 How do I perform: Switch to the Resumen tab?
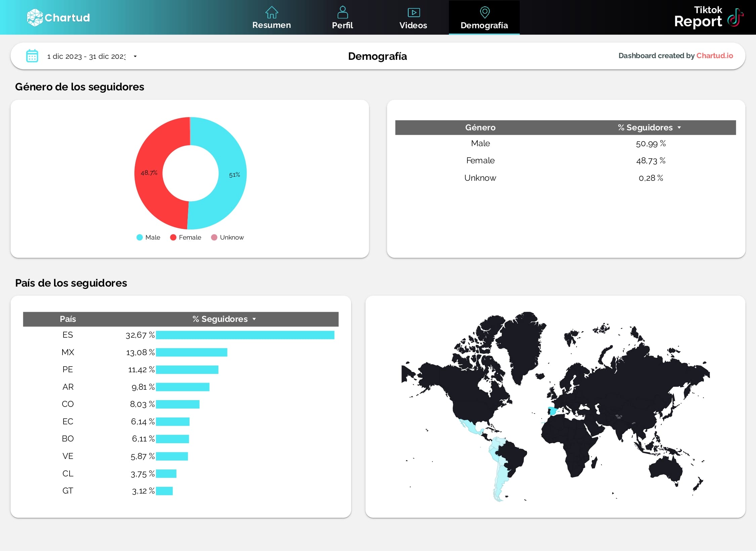coord(271,25)
